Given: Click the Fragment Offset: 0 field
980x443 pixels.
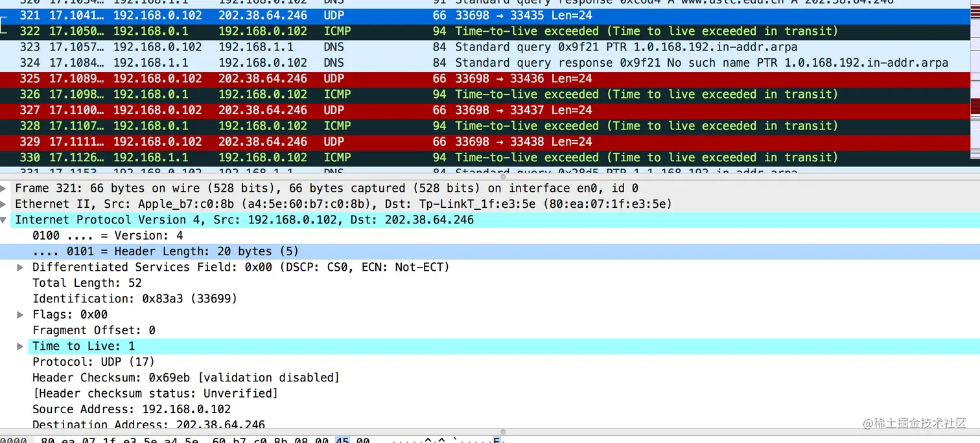Looking at the screenshot, I should click(x=94, y=330).
